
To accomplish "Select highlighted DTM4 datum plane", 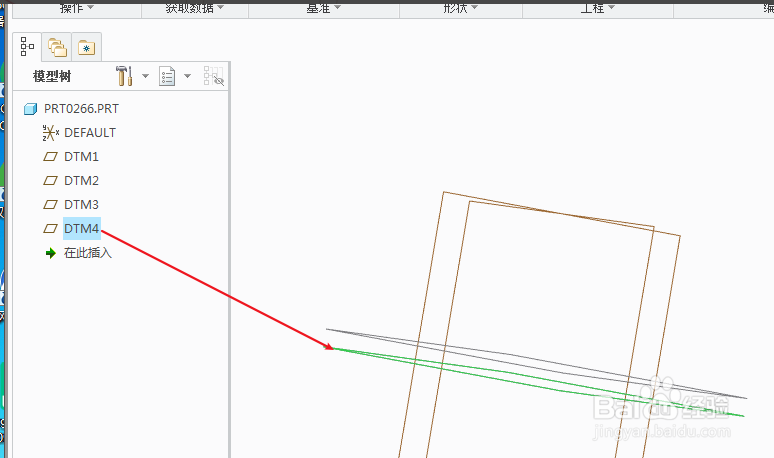I will pos(82,229).
